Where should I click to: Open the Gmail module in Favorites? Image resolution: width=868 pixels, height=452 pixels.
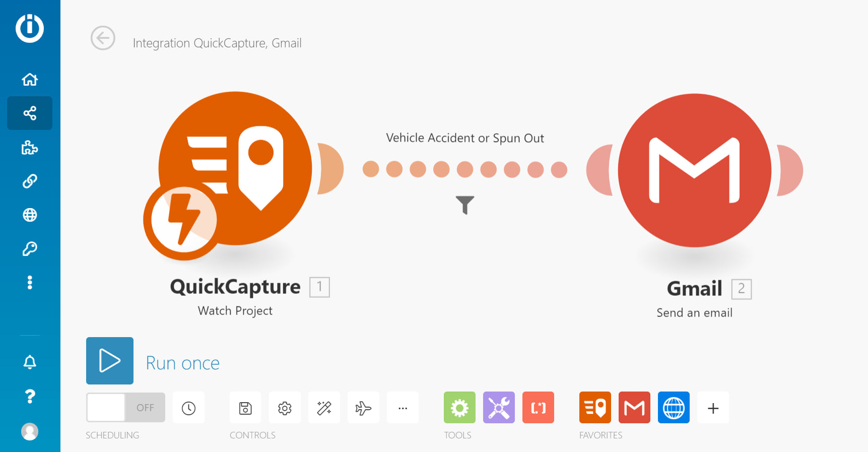634,407
